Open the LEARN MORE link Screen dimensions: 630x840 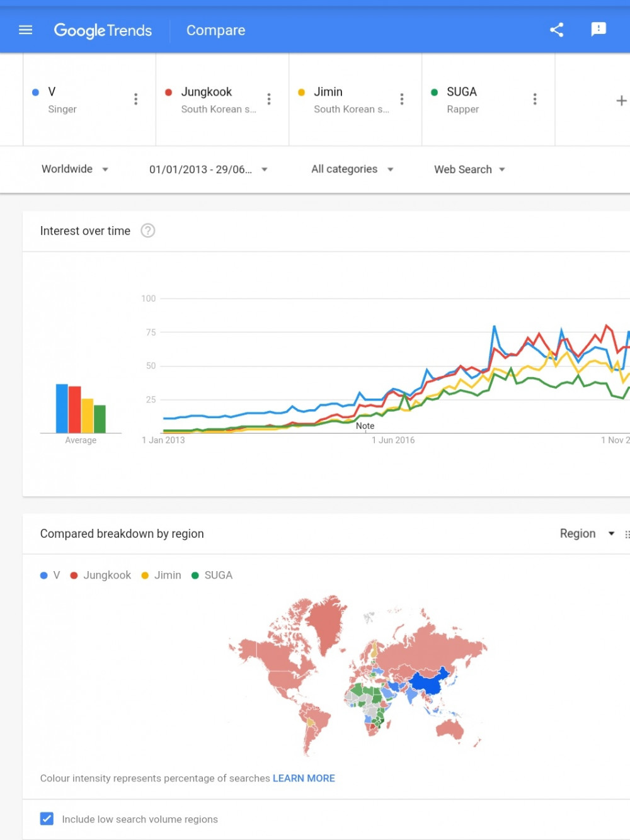tap(304, 778)
